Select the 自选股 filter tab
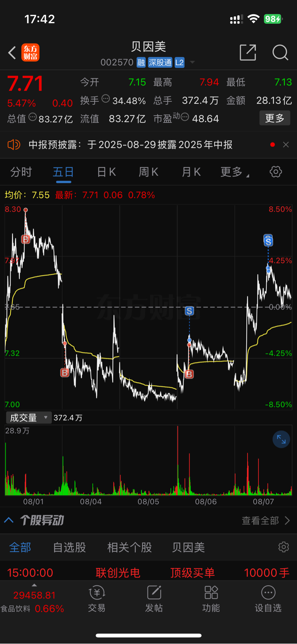 (x=70, y=547)
